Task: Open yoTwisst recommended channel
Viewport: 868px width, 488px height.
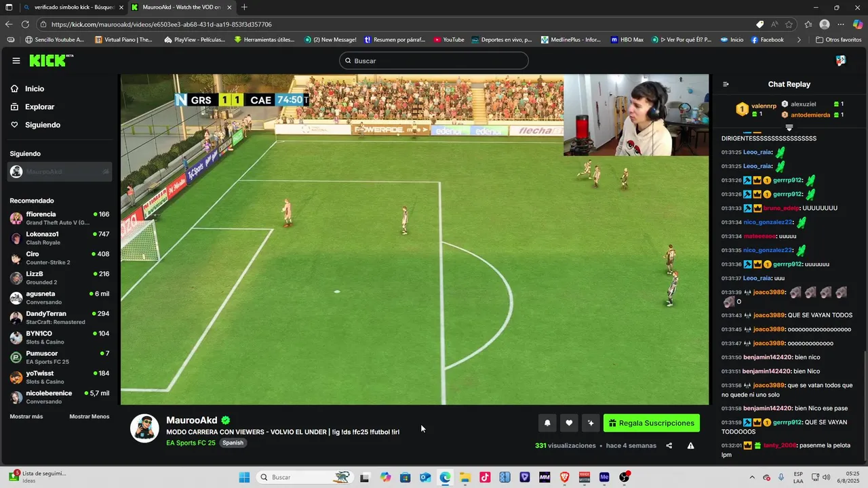Action: coord(60,378)
